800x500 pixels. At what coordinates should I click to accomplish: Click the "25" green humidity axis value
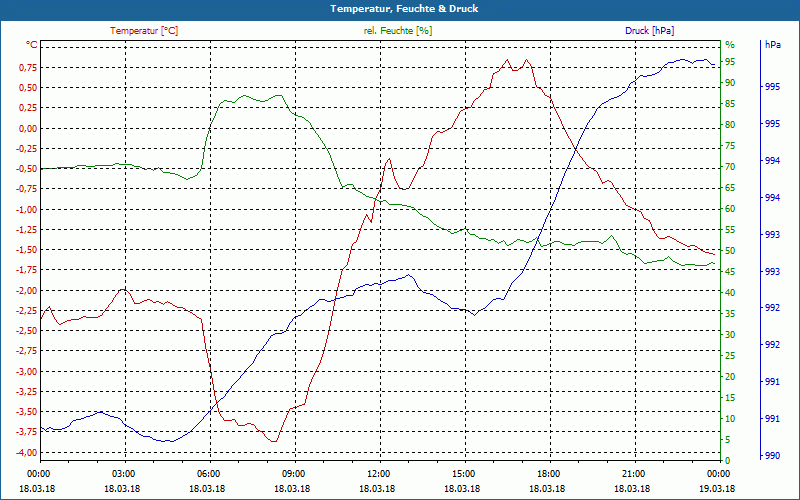[x=730, y=356]
